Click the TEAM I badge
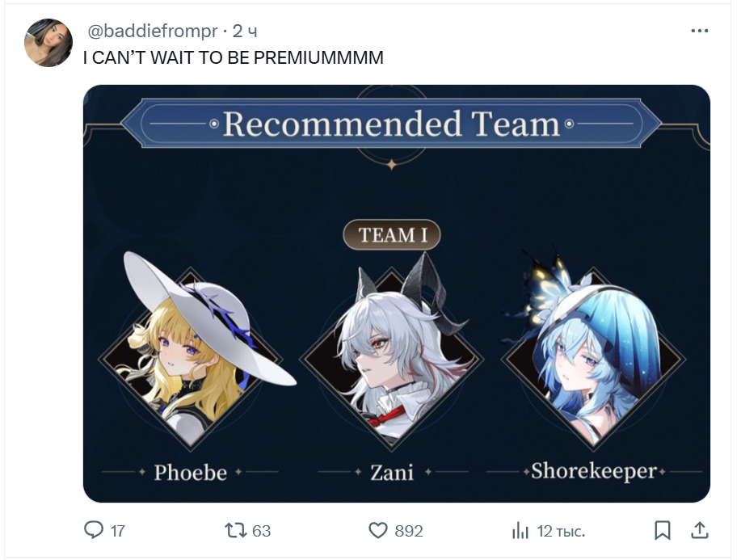 click(392, 235)
